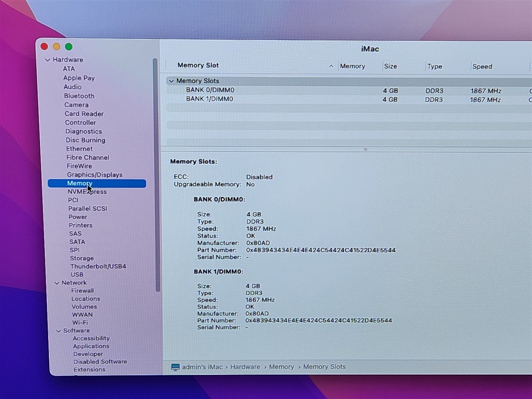Open Locations under Network

[86, 299]
